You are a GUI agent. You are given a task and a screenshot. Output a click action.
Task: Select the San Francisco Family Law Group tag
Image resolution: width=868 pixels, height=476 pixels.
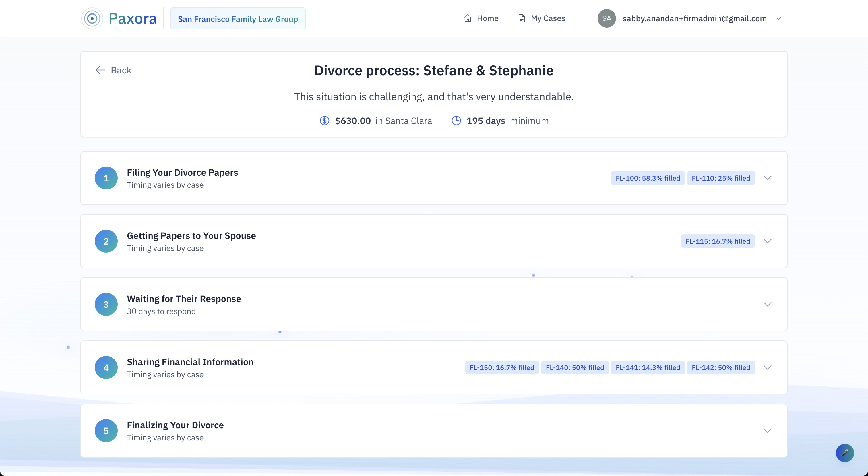(238, 19)
